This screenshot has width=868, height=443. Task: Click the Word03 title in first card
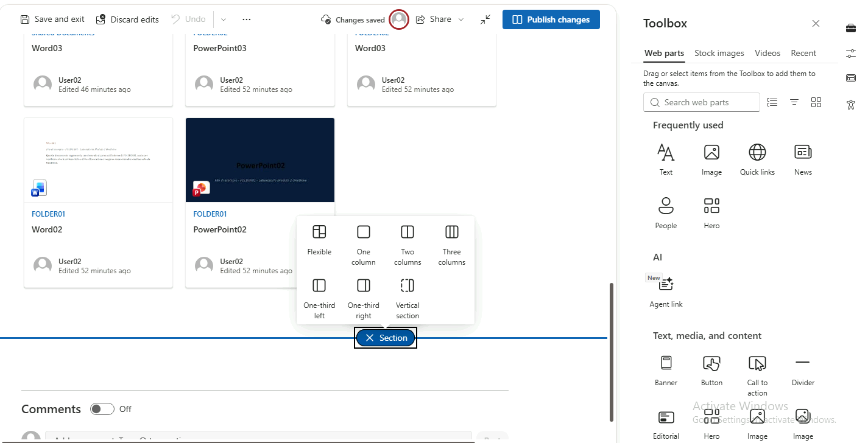[x=47, y=48]
